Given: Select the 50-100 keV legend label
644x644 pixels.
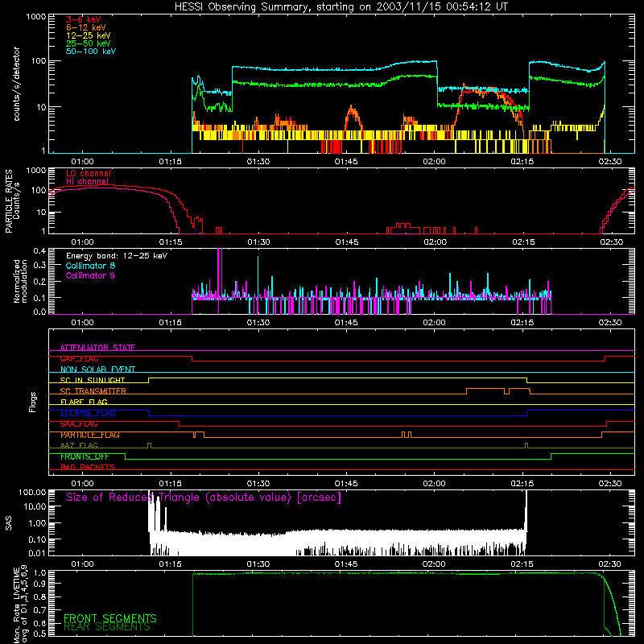Looking at the screenshot, I should 91,52.
